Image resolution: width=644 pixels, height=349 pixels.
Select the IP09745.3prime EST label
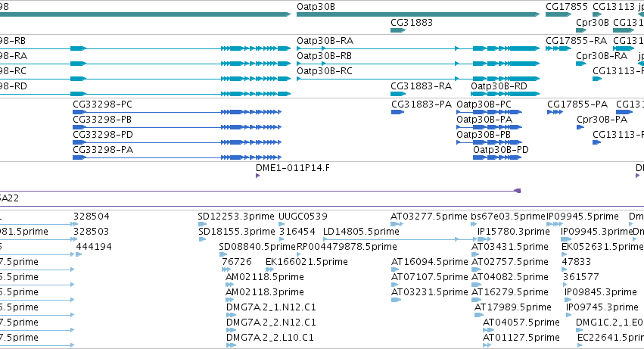pyautogui.click(x=602, y=308)
